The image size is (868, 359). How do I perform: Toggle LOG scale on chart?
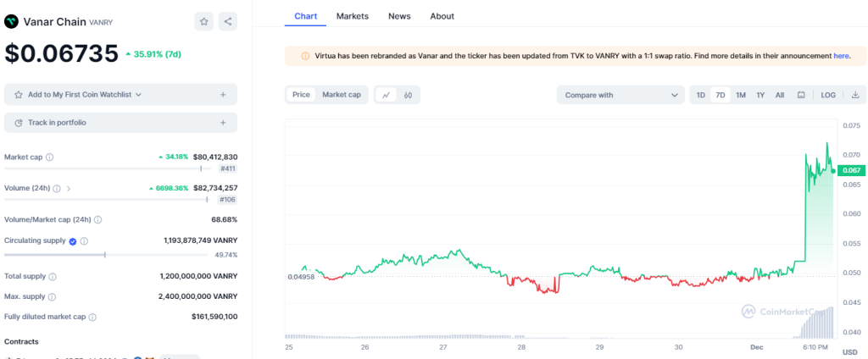828,95
